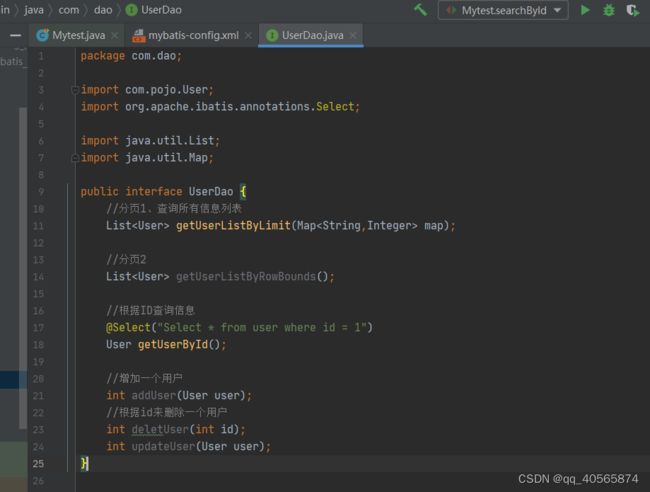The height and width of the screenshot is (492, 650).
Task: Close the UserDao.java tab
Action: [353, 36]
